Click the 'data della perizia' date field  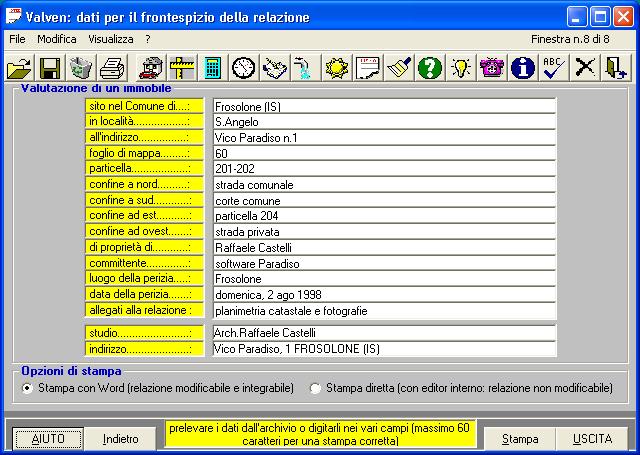tap(383, 295)
